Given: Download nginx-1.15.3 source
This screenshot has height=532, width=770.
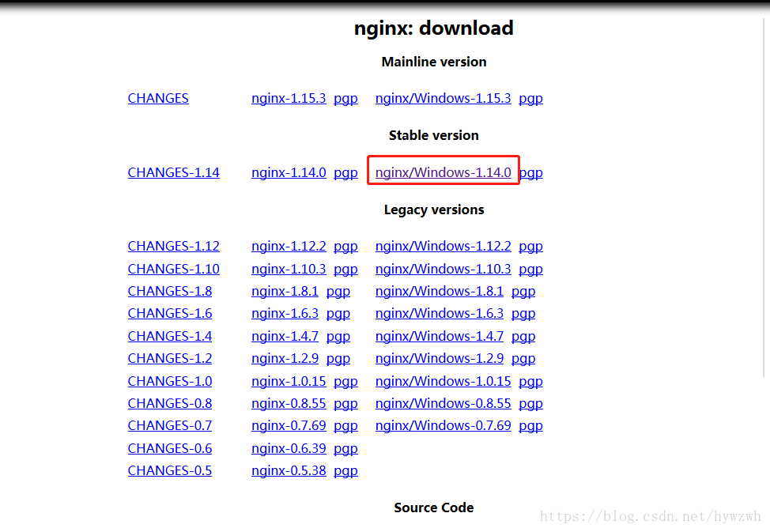Looking at the screenshot, I should point(289,98).
